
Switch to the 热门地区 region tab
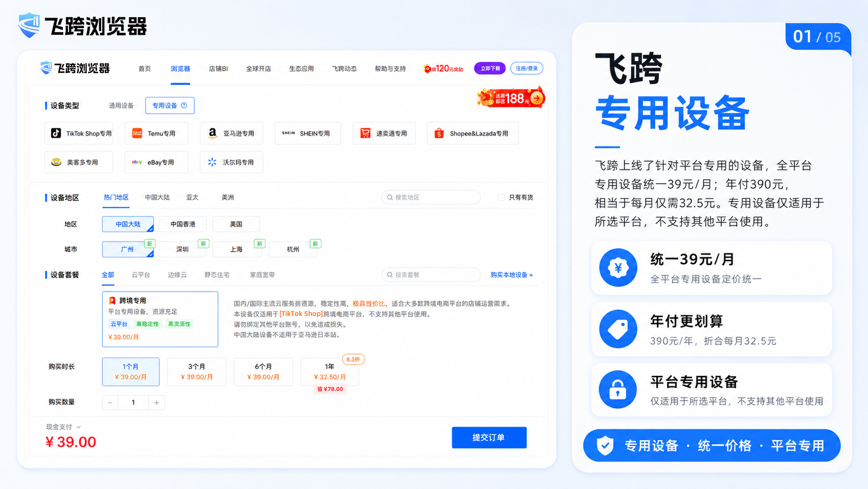(116, 197)
